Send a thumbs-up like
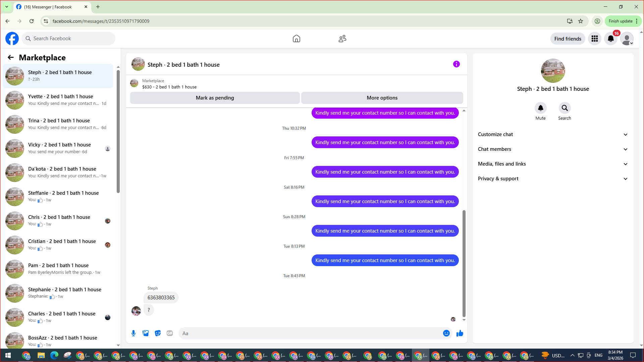 [x=460, y=333]
